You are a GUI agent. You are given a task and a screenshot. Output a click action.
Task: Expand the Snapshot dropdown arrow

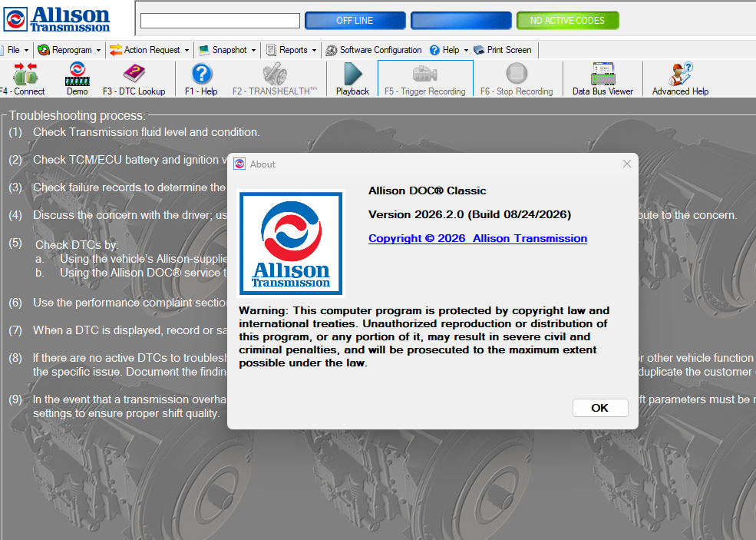point(253,50)
